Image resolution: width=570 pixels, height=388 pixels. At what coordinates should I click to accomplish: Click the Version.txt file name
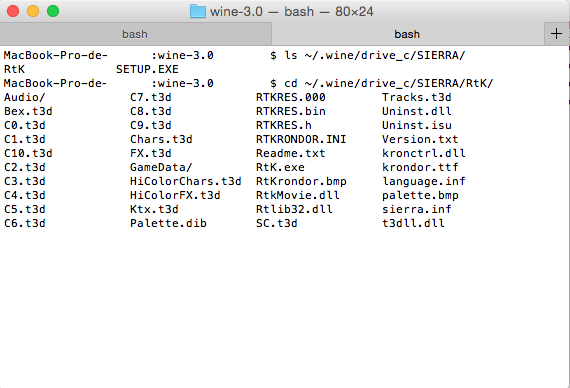pos(420,139)
